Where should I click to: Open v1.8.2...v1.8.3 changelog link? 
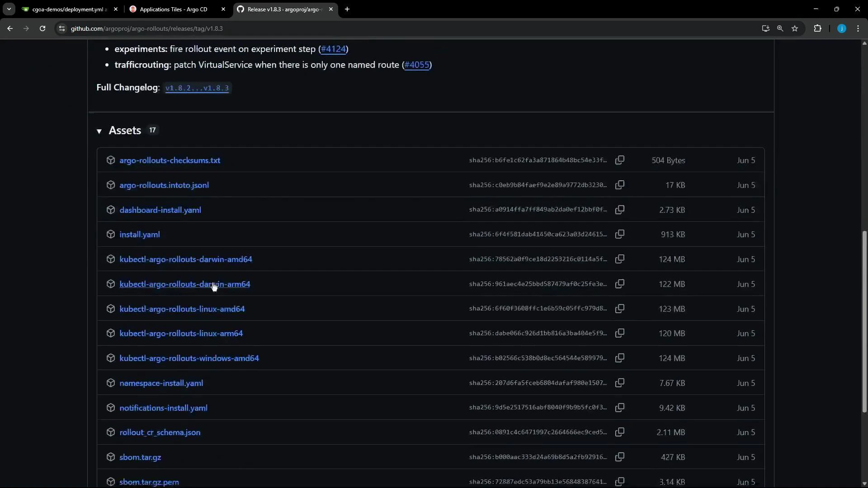tap(197, 88)
